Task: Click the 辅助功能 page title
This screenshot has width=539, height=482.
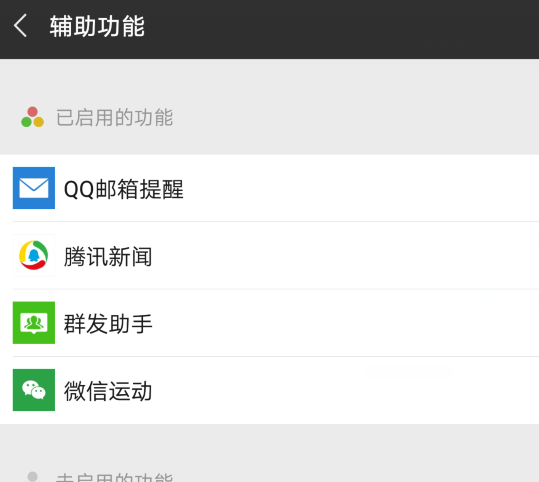Action: 97,26
